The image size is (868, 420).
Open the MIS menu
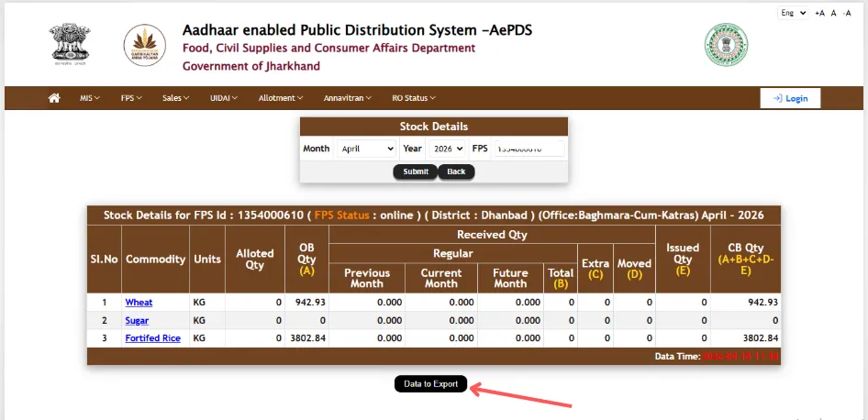tap(90, 98)
